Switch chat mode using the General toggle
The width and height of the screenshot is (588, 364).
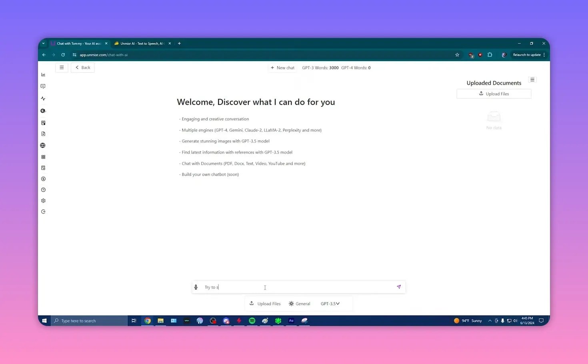pyautogui.click(x=299, y=303)
